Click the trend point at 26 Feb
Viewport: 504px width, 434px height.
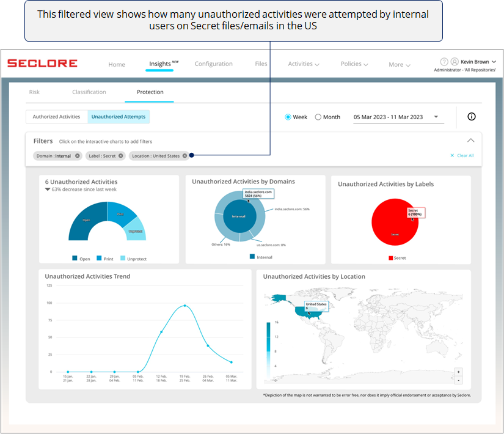208,346
